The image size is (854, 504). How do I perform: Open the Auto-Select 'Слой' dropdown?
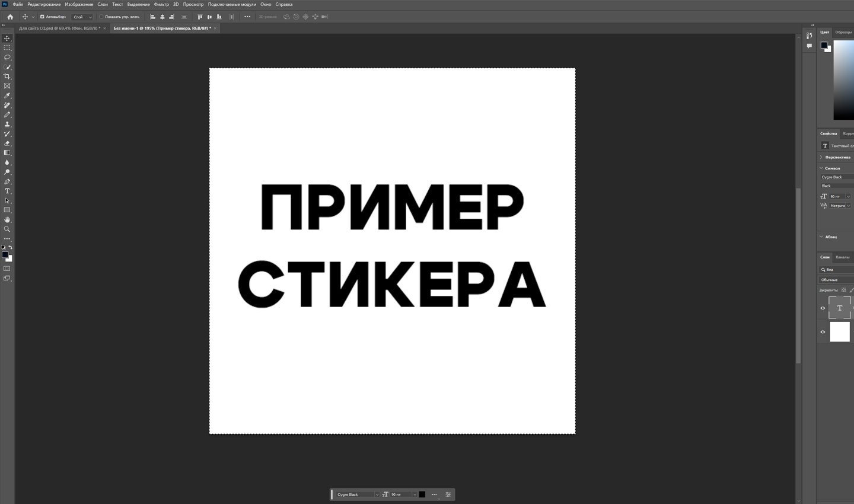tap(82, 17)
